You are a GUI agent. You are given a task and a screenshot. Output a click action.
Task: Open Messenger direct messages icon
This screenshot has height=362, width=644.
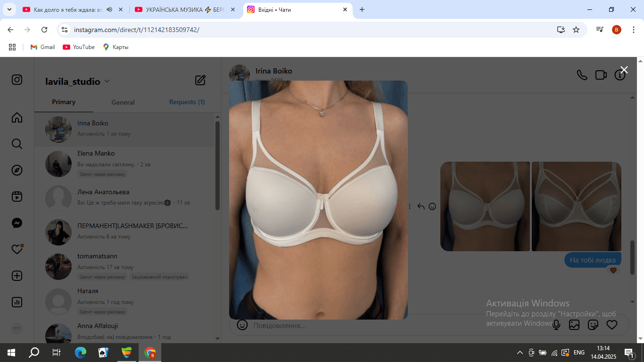17,223
